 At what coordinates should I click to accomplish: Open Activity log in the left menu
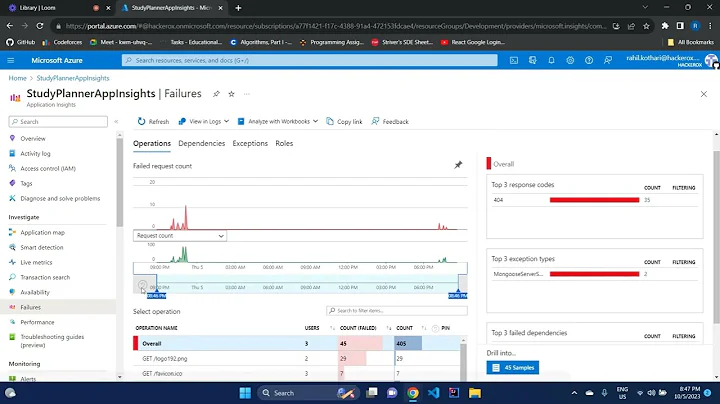click(35, 153)
